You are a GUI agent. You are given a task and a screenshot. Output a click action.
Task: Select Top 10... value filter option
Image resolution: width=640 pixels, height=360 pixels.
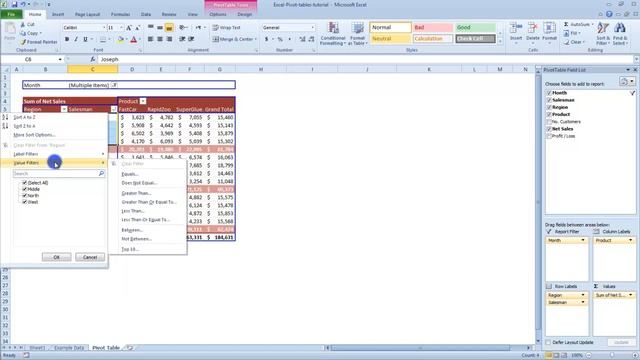click(130, 249)
